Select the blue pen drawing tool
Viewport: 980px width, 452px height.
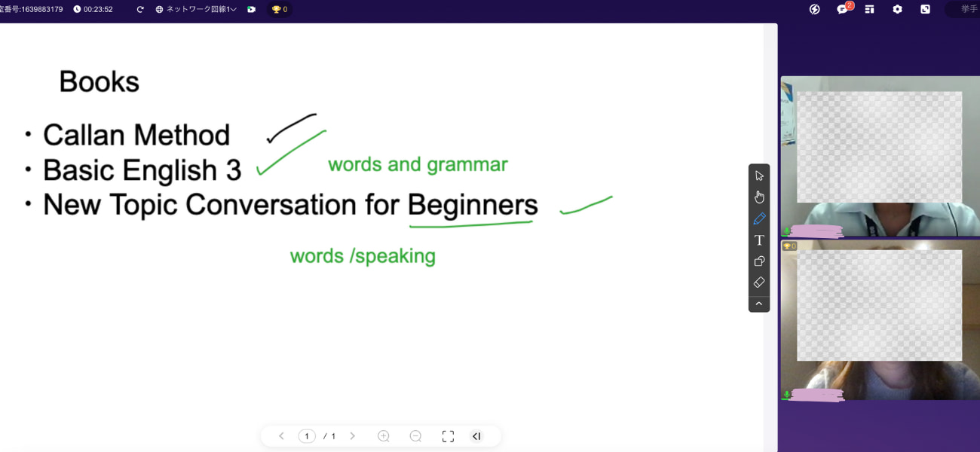tap(759, 218)
